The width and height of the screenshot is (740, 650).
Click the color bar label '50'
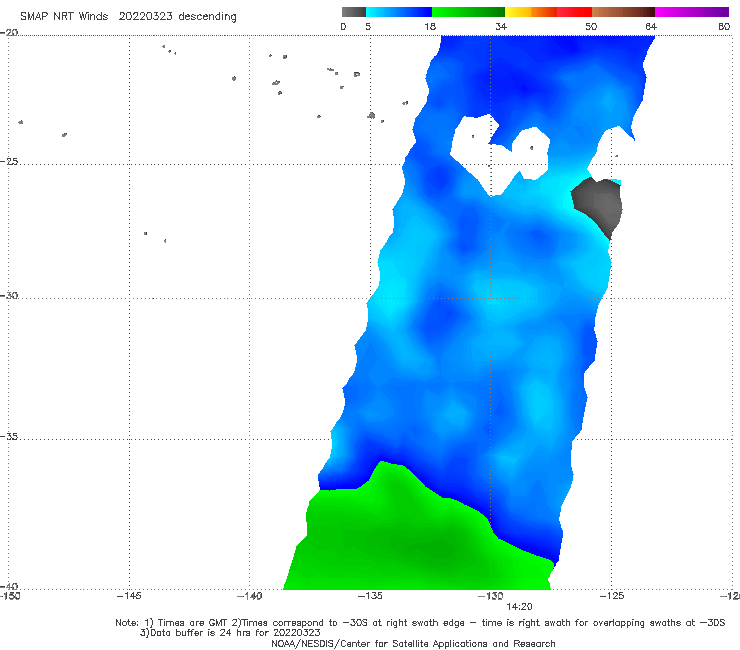click(x=591, y=26)
